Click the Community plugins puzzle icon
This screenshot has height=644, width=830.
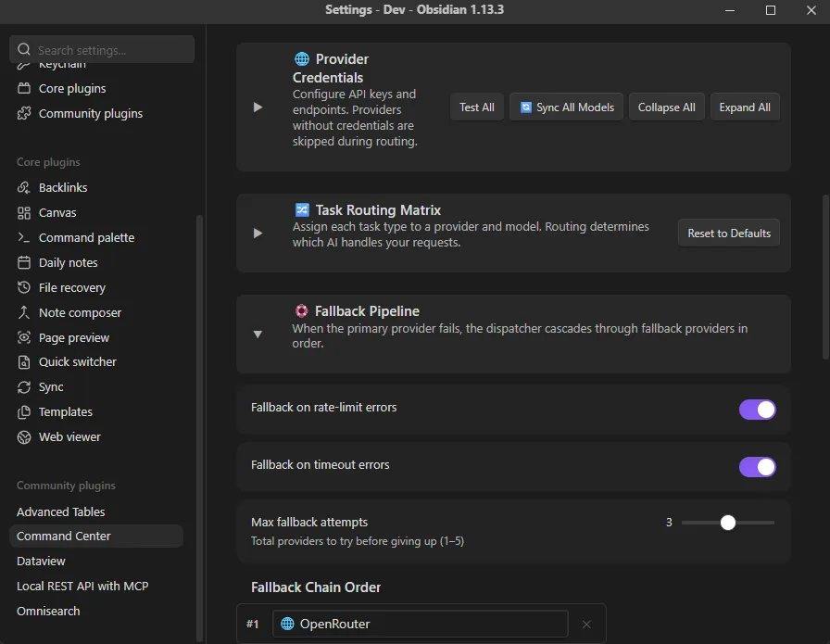click(x=24, y=113)
